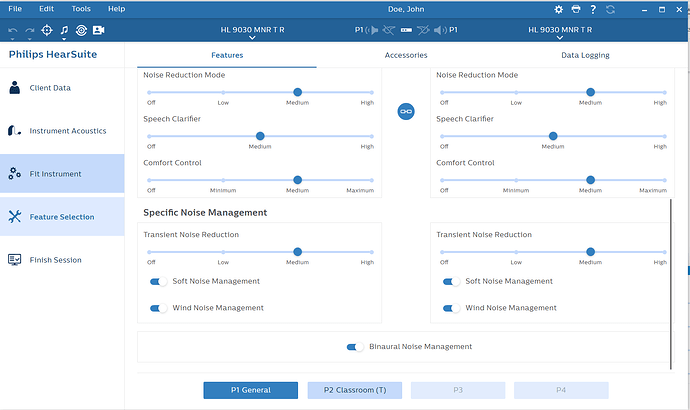The image size is (690, 410).
Task: Open the Tools menu
Action: tap(81, 9)
